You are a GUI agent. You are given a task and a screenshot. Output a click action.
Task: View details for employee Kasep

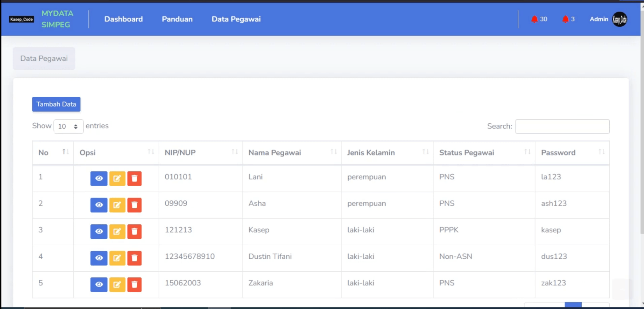[x=99, y=231]
